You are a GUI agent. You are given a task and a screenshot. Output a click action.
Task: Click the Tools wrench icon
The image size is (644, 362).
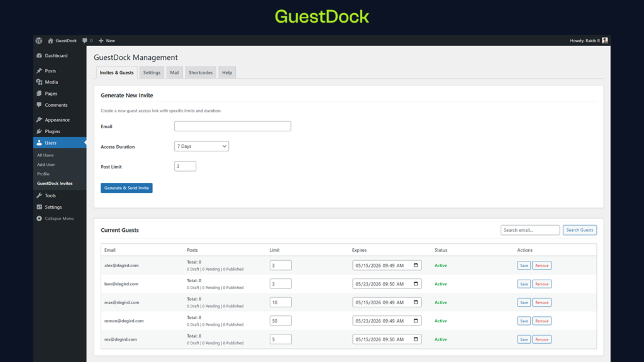[x=39, y=195]
